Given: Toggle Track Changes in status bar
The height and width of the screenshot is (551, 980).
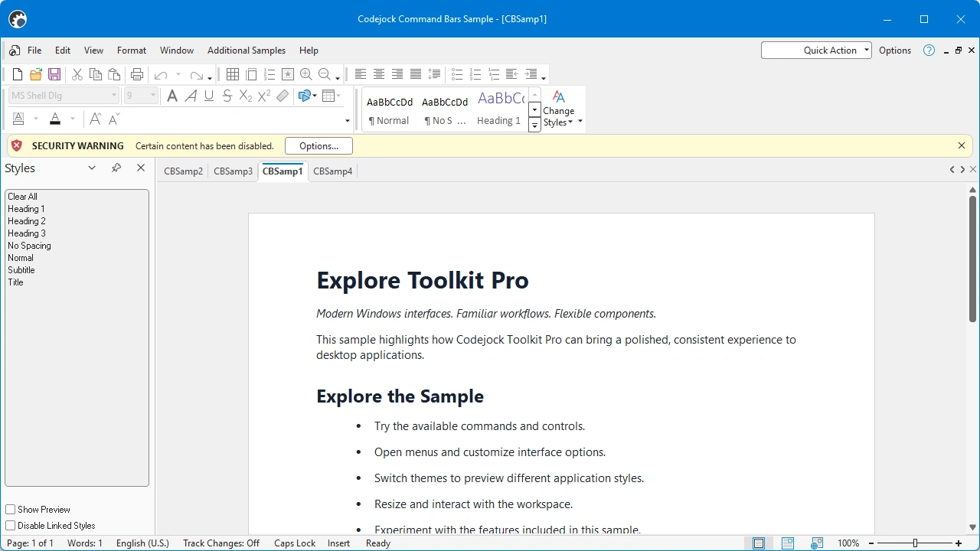Looking at the screenshot, I should click(x=221, y=543).
